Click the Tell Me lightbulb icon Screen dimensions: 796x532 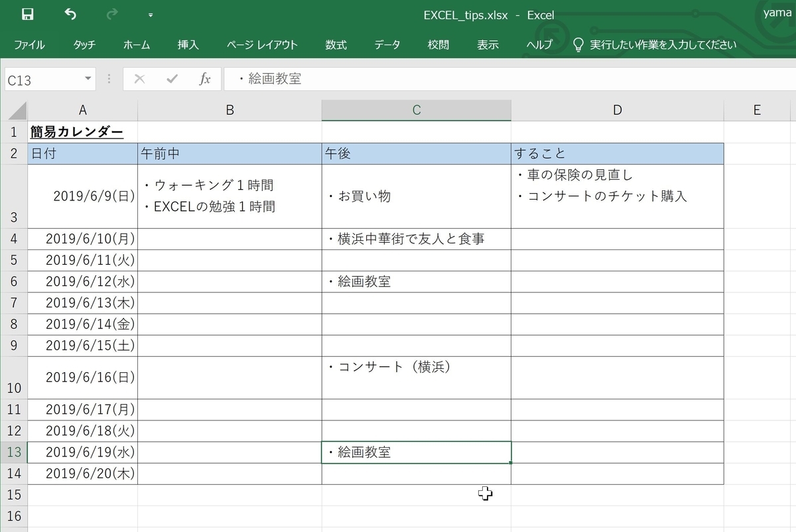578,45
